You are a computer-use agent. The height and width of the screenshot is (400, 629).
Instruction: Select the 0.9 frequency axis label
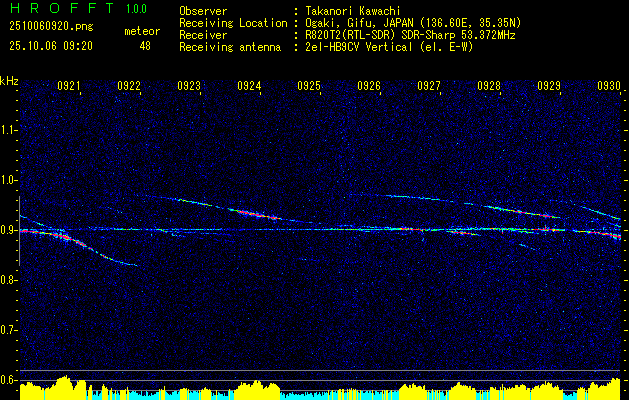click(x=9, y=230)
